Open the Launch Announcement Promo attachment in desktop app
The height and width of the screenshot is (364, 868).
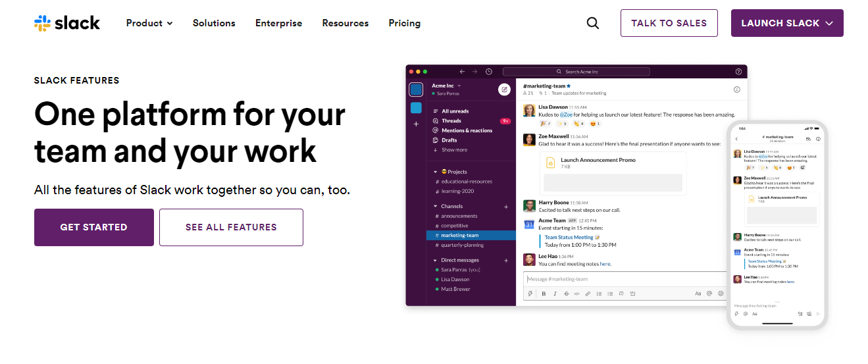click(x=613, y=174)
